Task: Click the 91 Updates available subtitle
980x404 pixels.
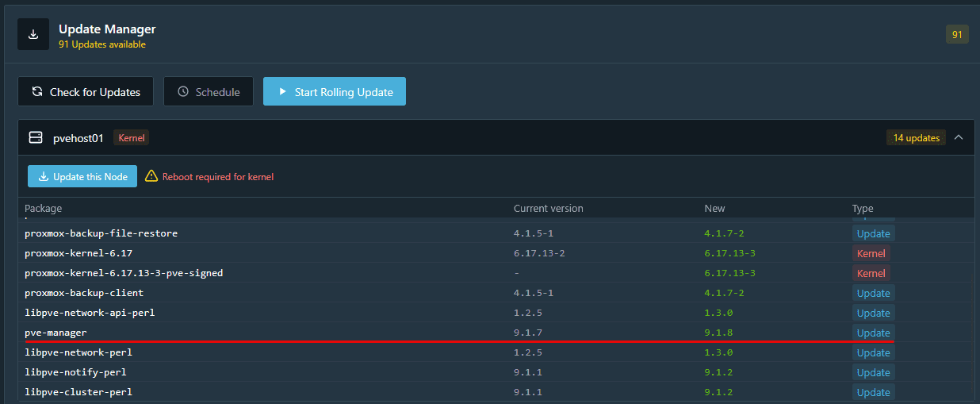Action: pos(101,44)
